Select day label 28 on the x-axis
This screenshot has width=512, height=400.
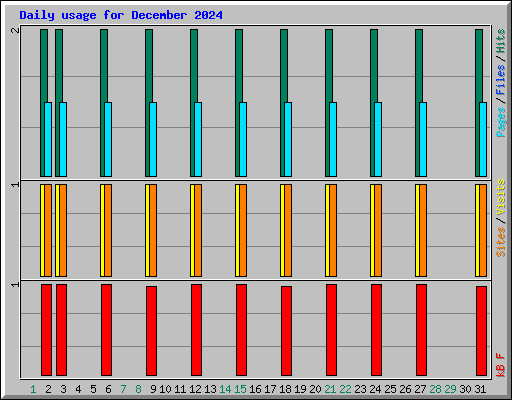tap(435, 389)
